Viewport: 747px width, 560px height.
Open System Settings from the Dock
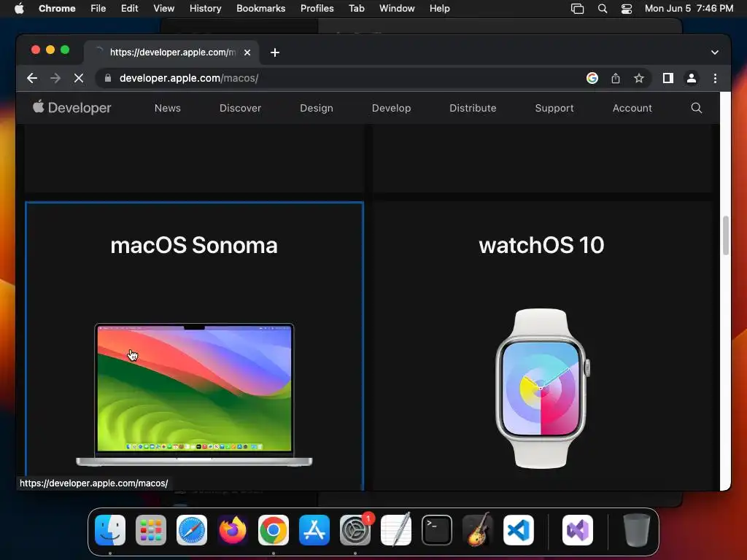point(355,530)
